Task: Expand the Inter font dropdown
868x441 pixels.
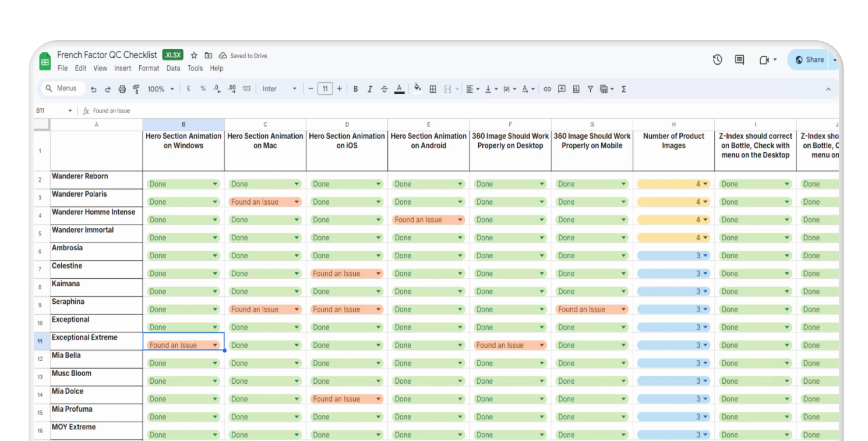Action: (279, 89)
